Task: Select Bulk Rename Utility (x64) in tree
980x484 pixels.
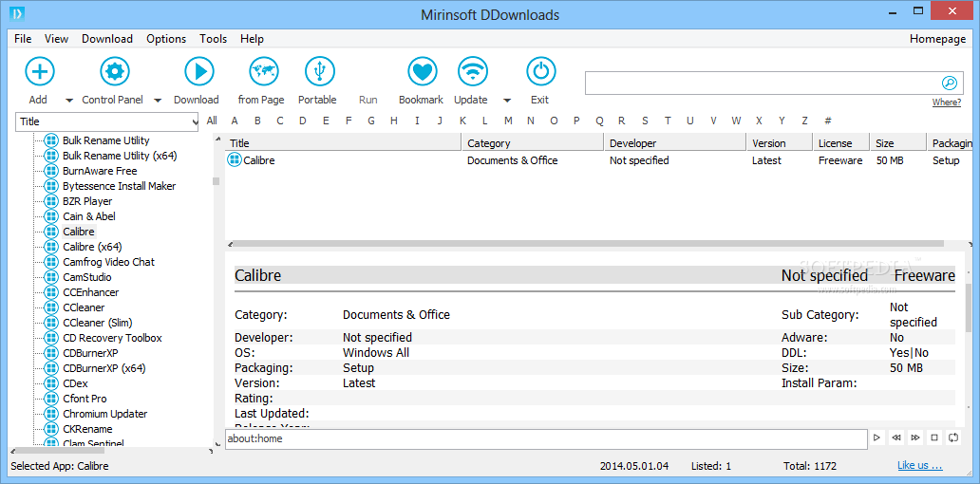Action: click(x=120, y=156)
